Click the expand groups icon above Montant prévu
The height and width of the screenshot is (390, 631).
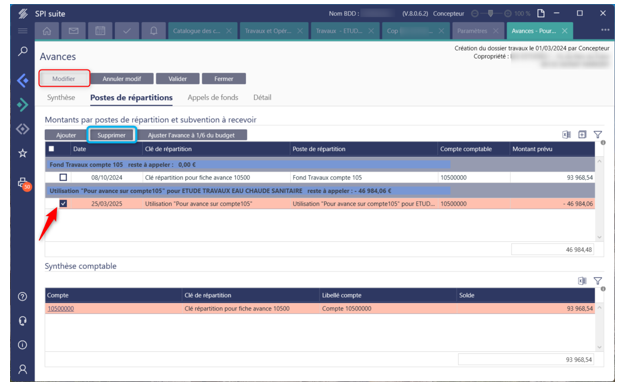point(582,134)
